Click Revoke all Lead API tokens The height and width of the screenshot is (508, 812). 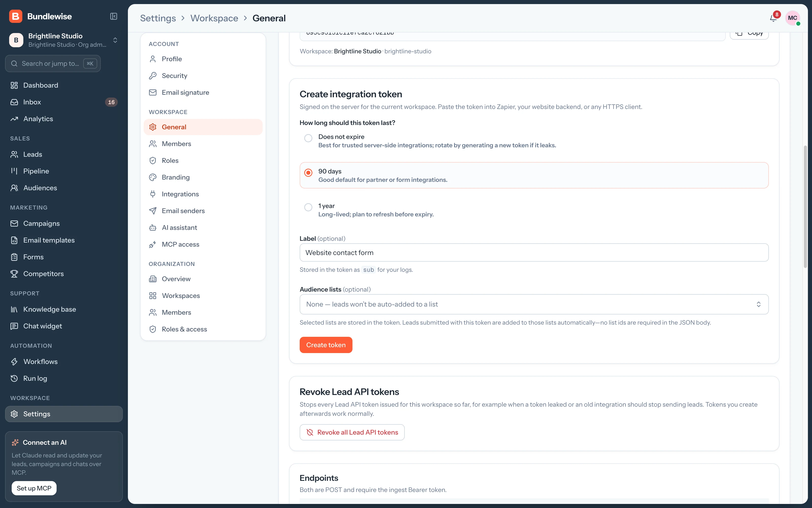coord(352,432)
